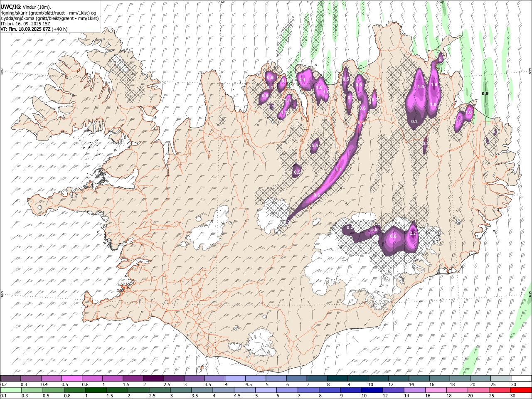Select top-row legend swatch starting at 12
The image size is (532, 399).
click(x=398, y=378)
